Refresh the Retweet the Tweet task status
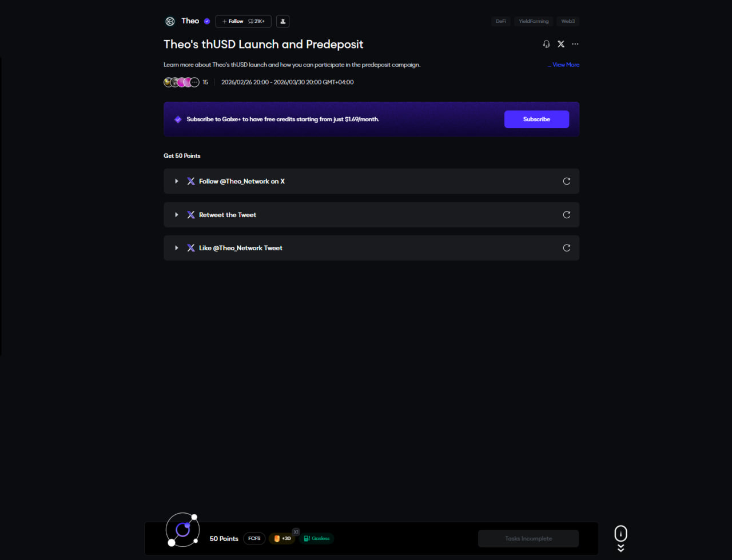This screenshot has height=560, width=732. click(567, 215)
